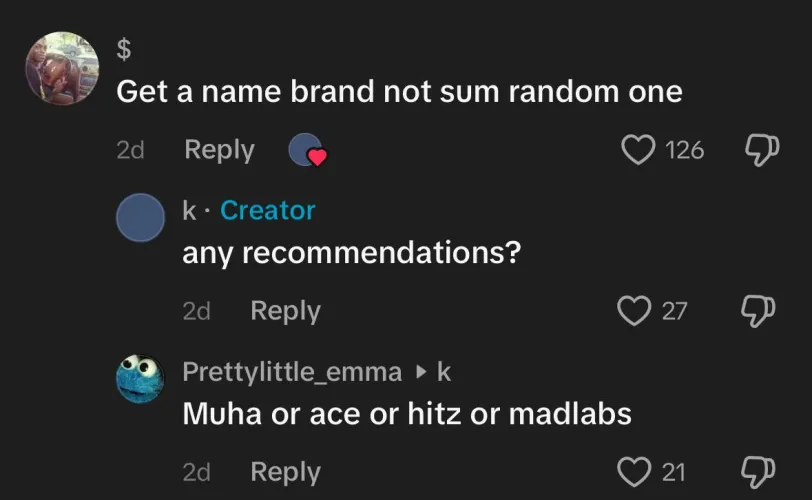Like Prettylittle_emma's reply with the heart

pyautogui.click(x=634, y=471)
